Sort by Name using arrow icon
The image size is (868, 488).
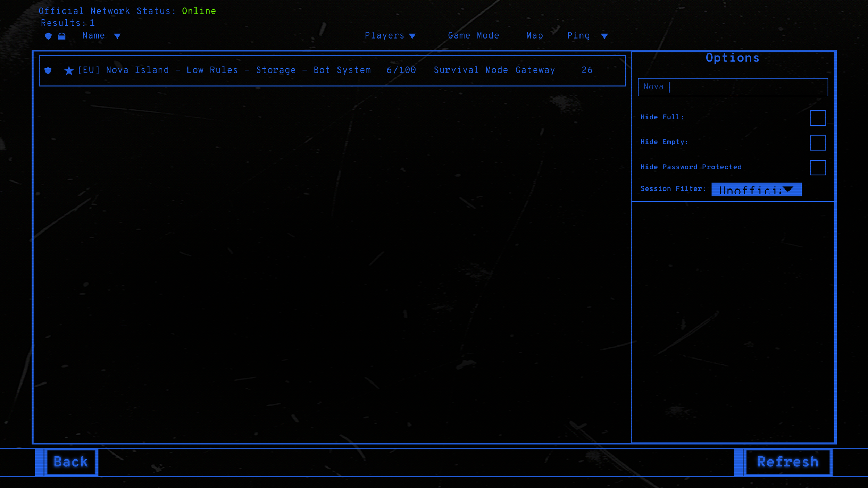point(117,36)
